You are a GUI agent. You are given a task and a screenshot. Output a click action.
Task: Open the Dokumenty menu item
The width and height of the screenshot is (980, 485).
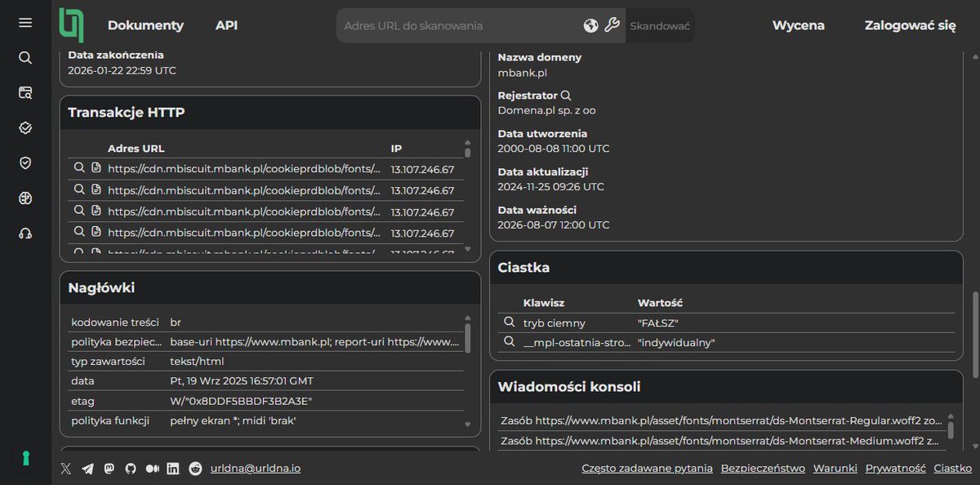coord(145,25)
